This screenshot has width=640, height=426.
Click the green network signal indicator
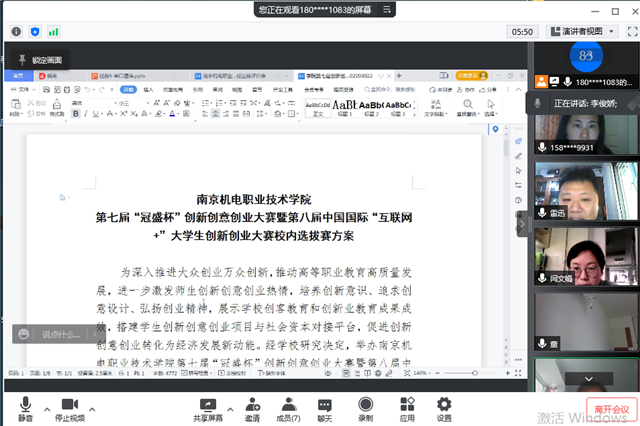tap(54, 32)
